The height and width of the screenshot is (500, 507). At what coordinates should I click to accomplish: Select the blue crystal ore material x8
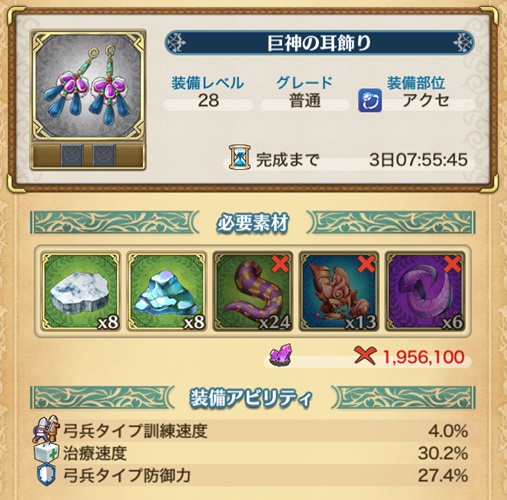pyautogui.click(x=166, y=291)
